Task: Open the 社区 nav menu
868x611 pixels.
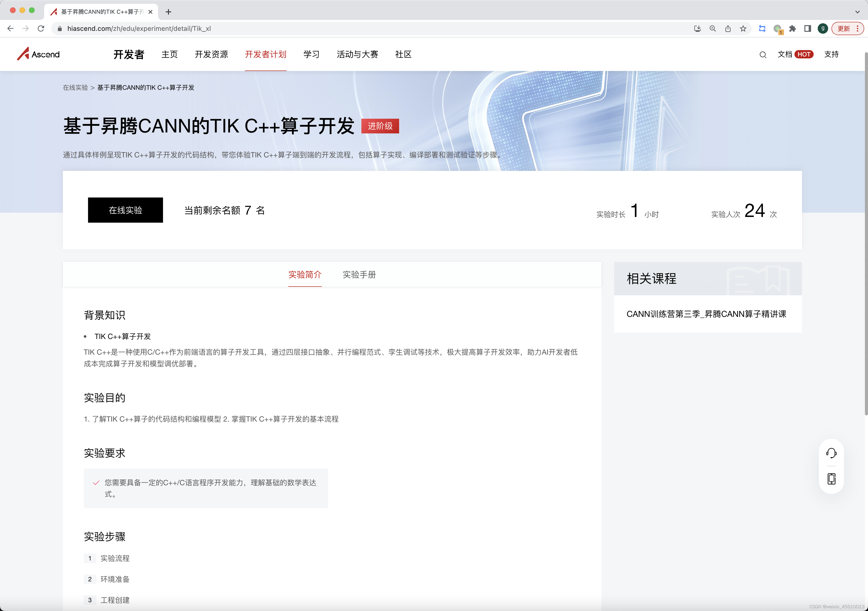Action: [403, 54]
